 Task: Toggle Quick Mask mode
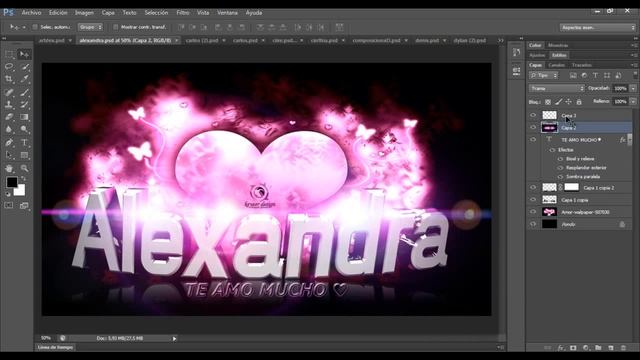(x=9, y=205)
